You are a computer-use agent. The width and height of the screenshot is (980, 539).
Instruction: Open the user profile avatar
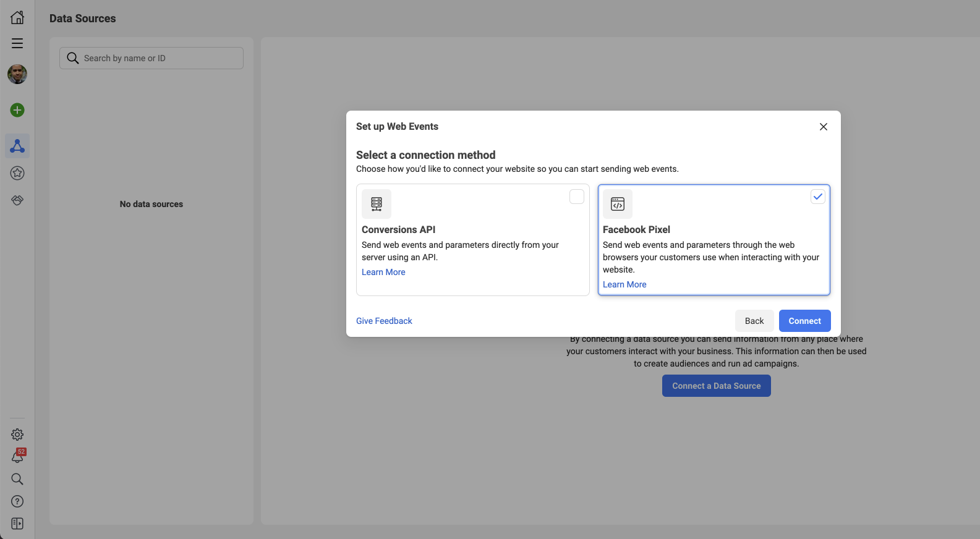pos(17,74)
